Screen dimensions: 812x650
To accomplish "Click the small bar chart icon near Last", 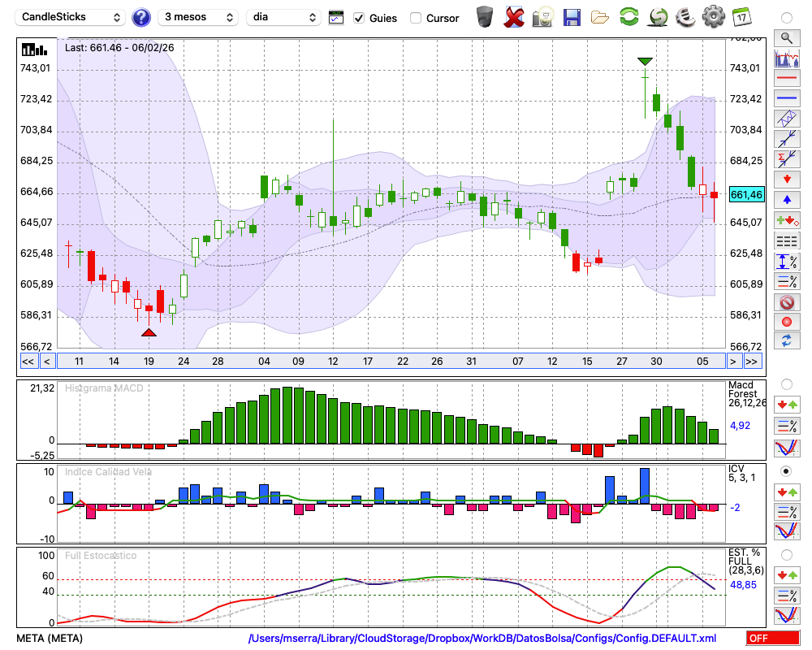I will coord(34,50).
